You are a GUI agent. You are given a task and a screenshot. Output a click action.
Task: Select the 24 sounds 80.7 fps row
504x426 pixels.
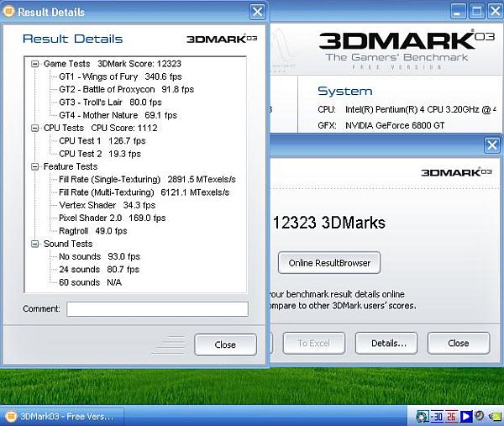click(99, 270)
